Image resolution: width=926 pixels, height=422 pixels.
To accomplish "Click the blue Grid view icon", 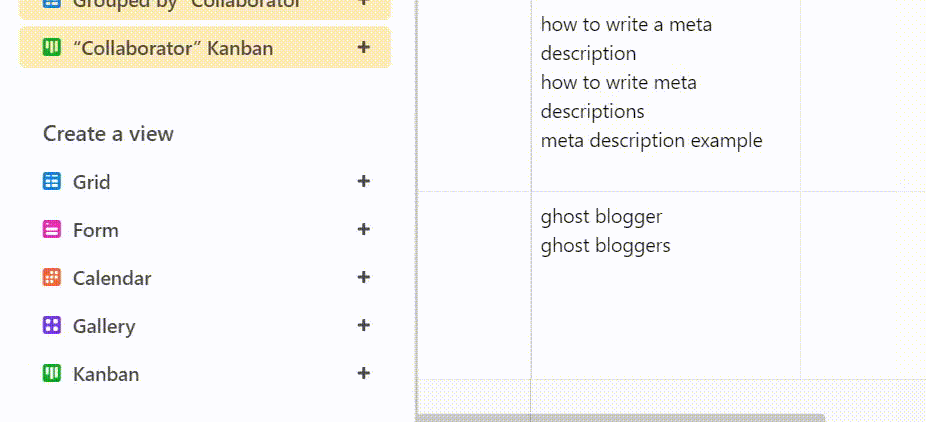I will [x=52, y=181].
